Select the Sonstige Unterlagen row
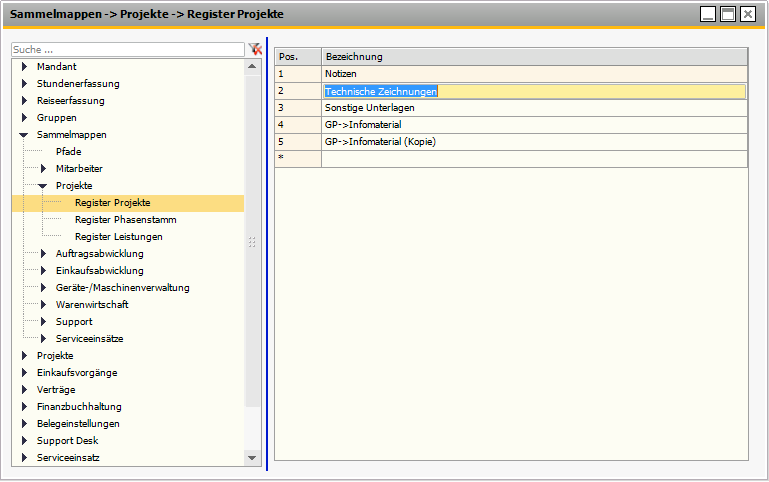 click(534, 108)
